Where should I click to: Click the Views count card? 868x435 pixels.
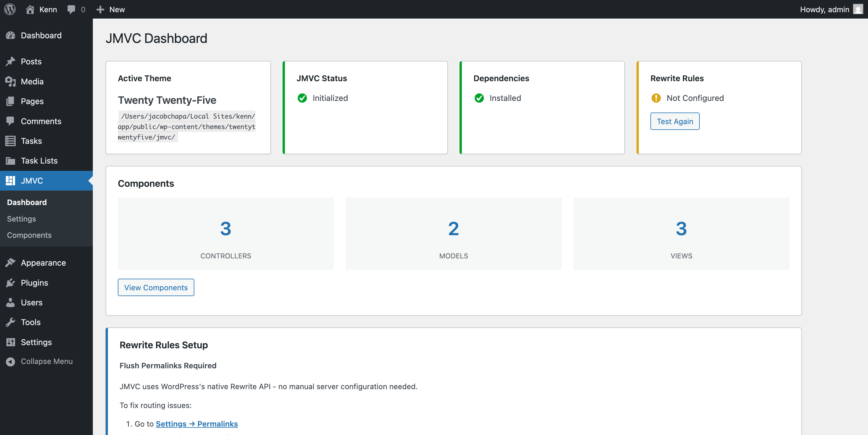pos(681,233)
